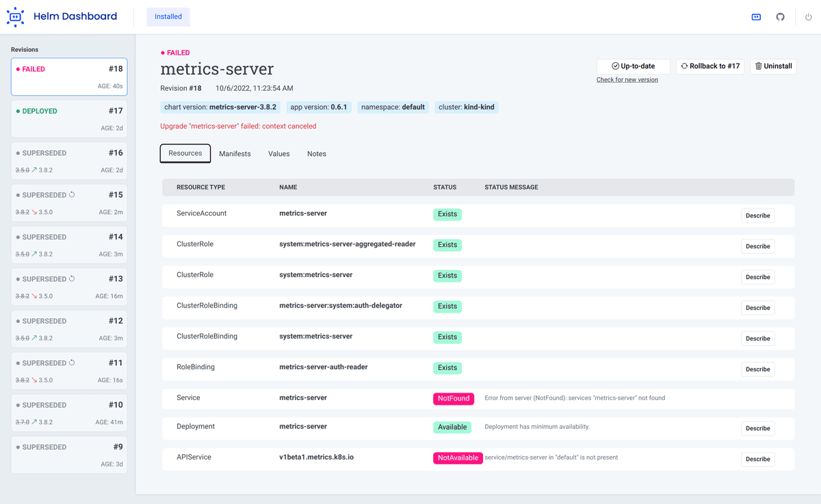Select superseded revision #13
Viewport: 821px width, 504px height.
point(69,287)
